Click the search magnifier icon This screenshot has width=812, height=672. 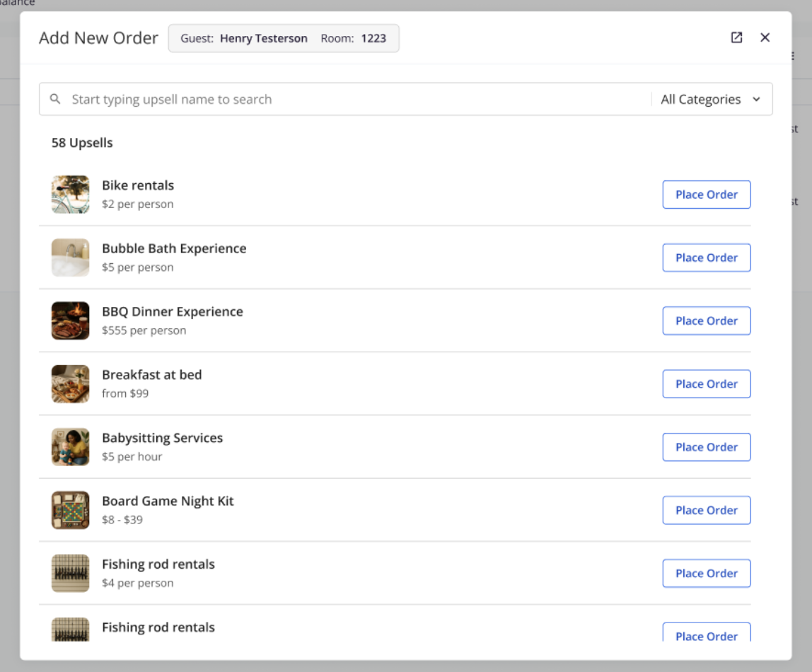[55, 99]
